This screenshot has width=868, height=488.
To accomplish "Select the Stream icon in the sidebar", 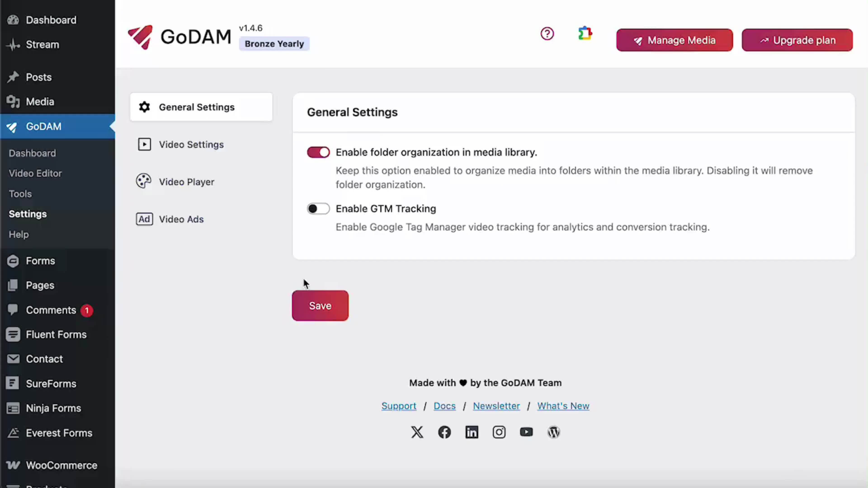I will [x=13, y=45].
